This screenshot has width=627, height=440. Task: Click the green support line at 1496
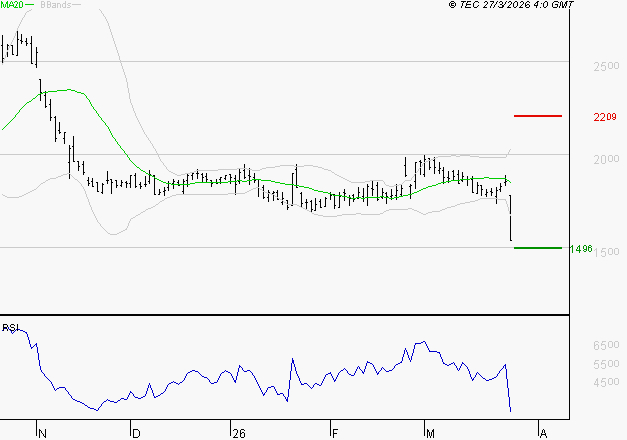pyautogui.click(x=538, y=248)
